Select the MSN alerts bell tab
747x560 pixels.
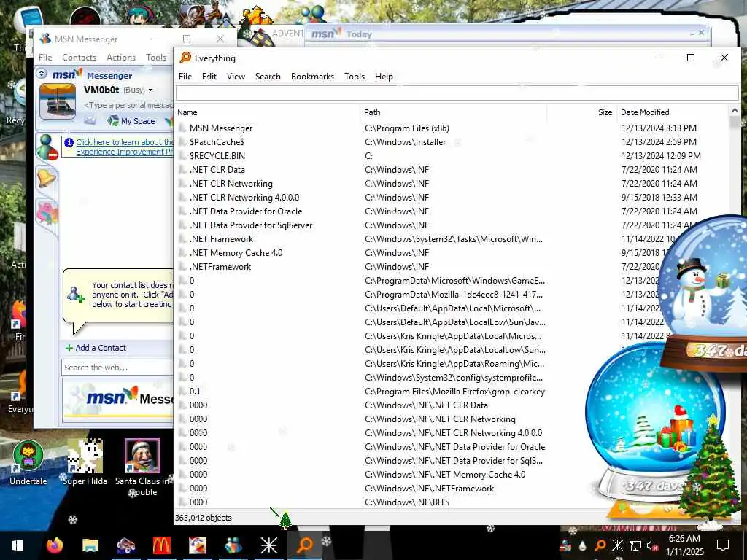47,178
